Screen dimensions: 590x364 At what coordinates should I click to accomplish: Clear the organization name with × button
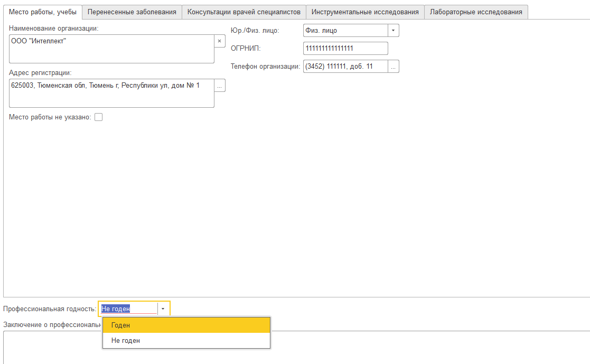click(220, 41)
